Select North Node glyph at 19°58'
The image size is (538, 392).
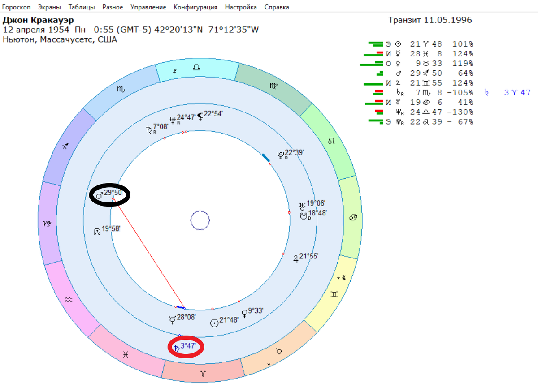(x=96, y=232)
